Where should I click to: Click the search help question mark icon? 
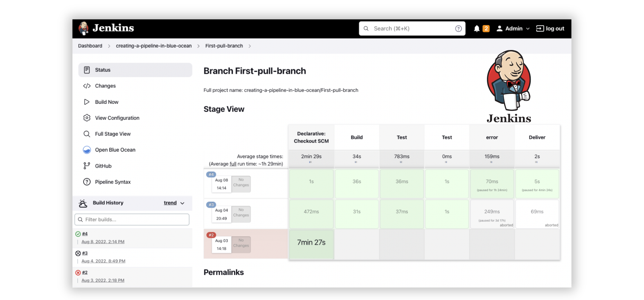[458, 29]
